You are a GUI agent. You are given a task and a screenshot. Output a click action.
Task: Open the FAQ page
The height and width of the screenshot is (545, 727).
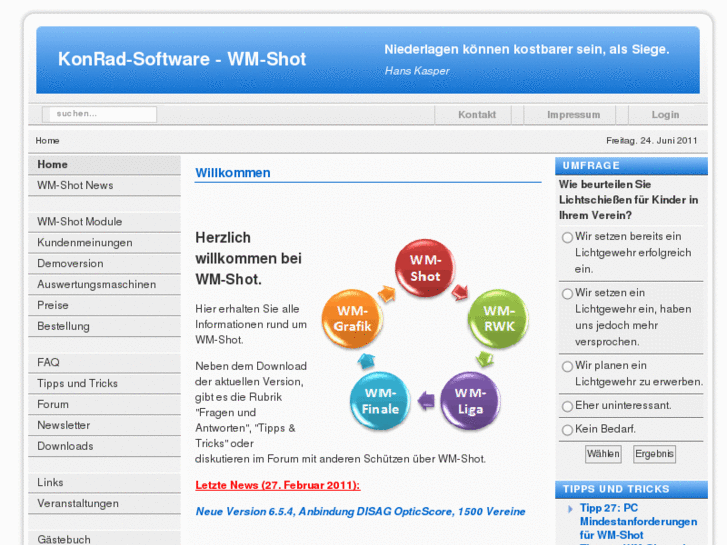point(104,362)
